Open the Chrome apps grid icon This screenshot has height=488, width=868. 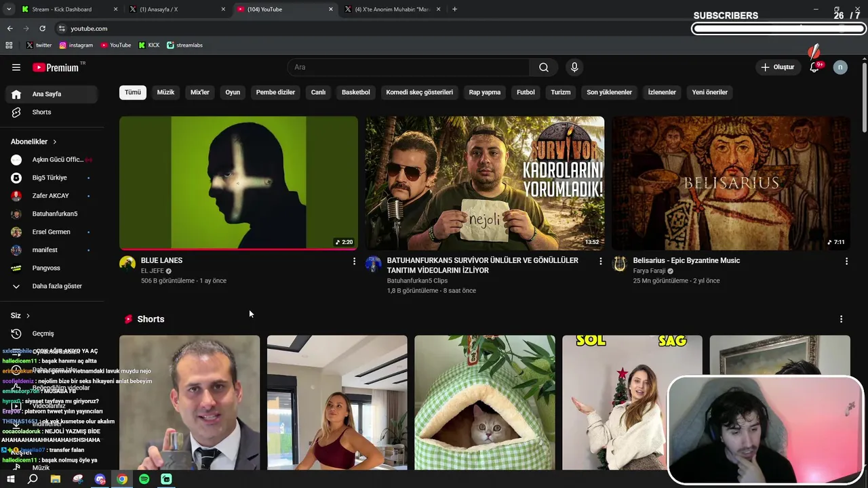[x=9, y=45]
